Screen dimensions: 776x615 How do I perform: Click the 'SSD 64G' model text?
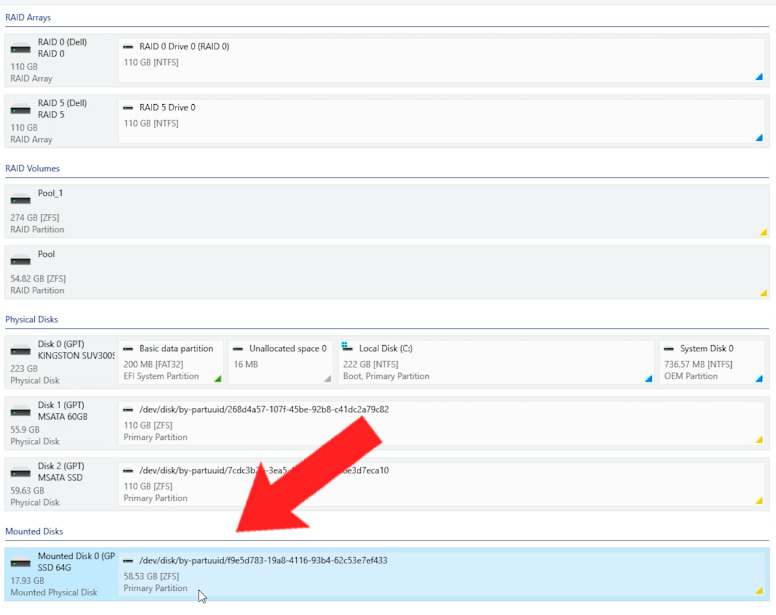(54, 568)
